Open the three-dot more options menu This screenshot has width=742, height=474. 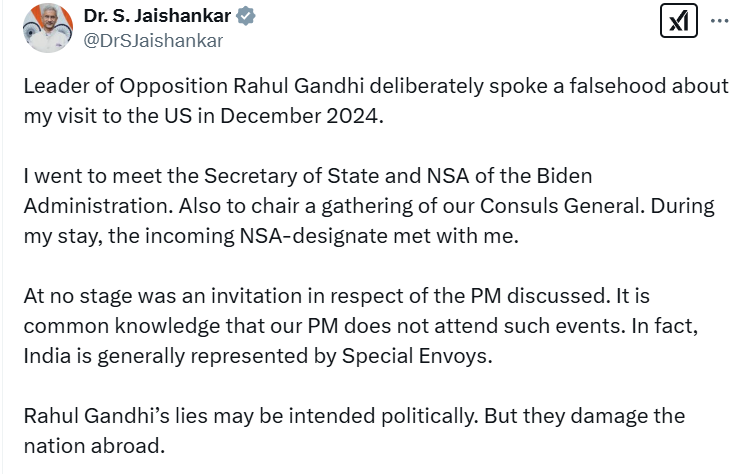(721, 21)
